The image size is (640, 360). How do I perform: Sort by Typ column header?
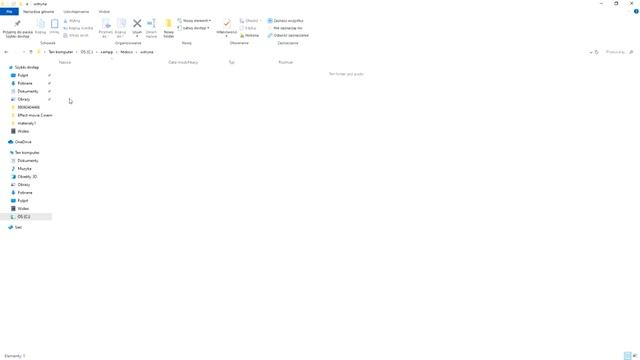pyautogui.click(x=231, y=62)
